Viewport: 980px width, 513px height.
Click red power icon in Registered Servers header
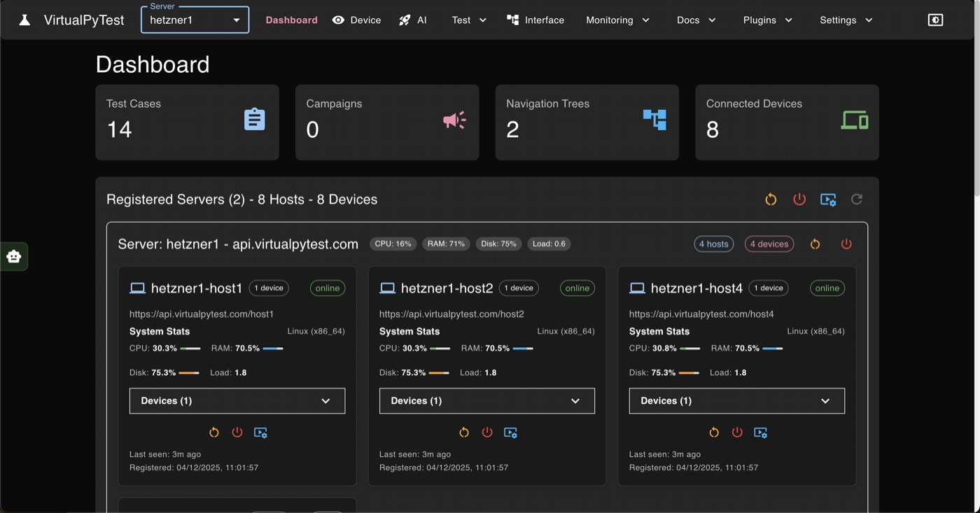799,199
